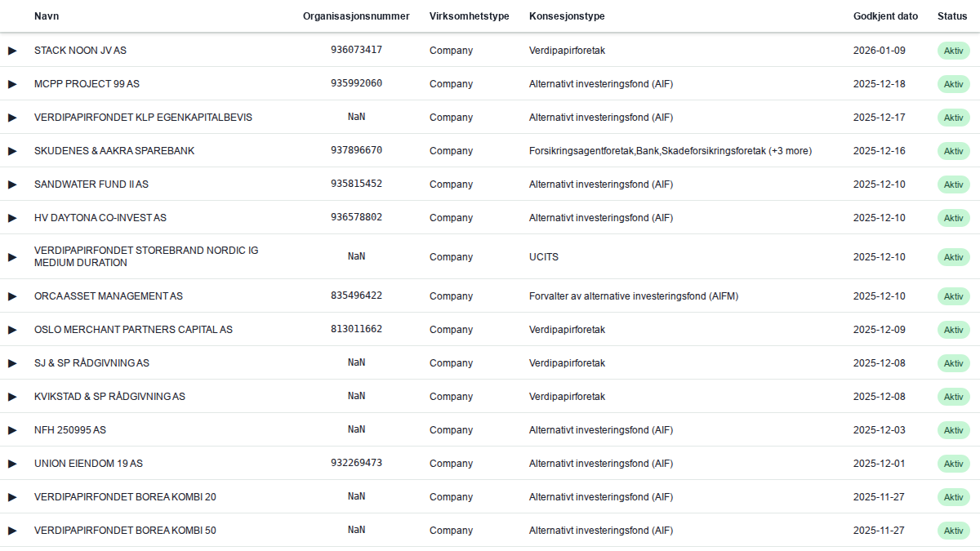Sort by the Godkjent dato column header

click(x=885, y=16)
